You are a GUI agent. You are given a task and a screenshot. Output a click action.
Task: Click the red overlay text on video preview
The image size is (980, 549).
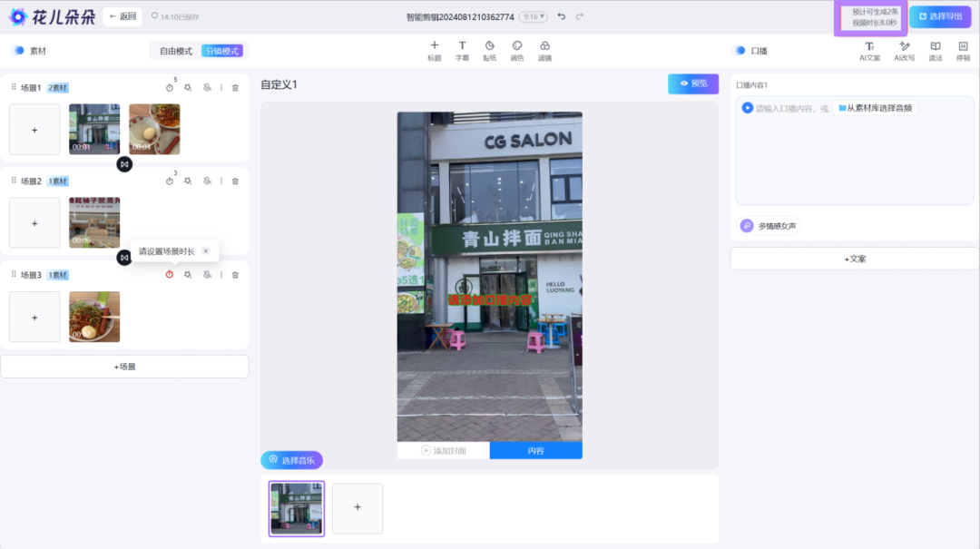tap(489, 300)
